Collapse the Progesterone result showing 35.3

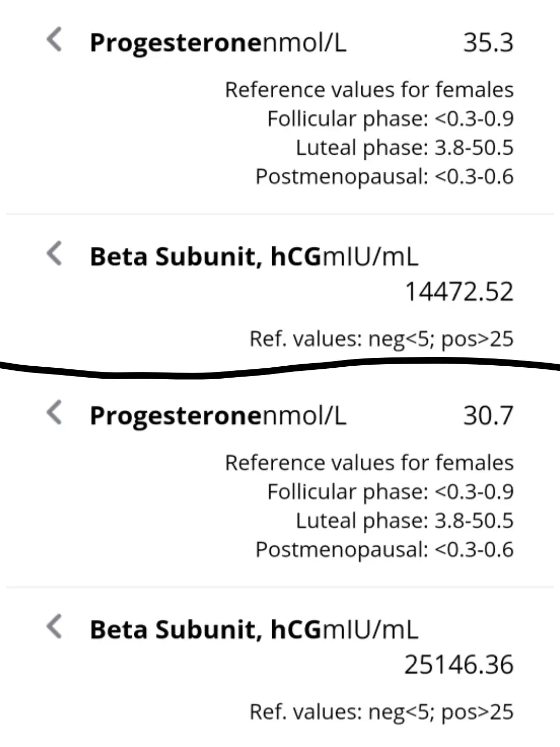point(55,40)
